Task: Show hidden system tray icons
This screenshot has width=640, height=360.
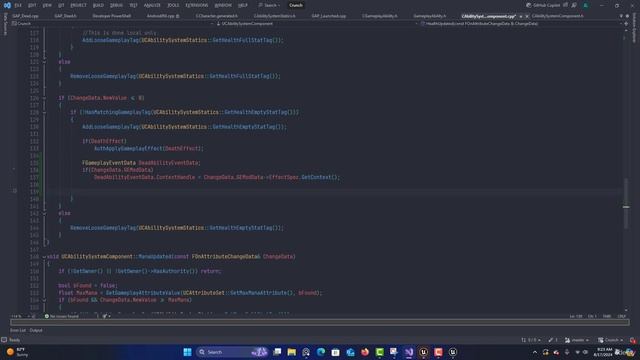Action: (535, 352)
